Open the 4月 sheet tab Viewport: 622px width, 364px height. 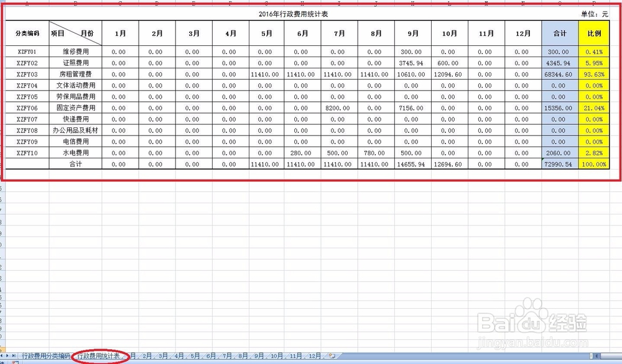tap(179, 356)
